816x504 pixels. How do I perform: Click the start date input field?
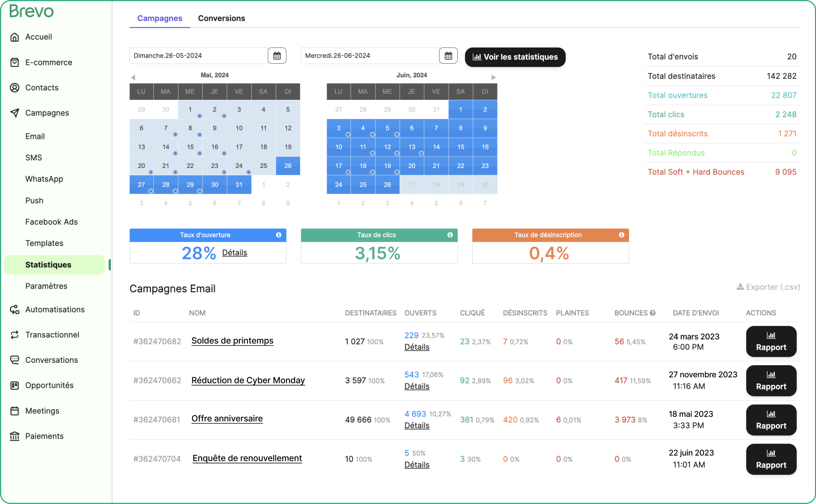click(199, 56)
